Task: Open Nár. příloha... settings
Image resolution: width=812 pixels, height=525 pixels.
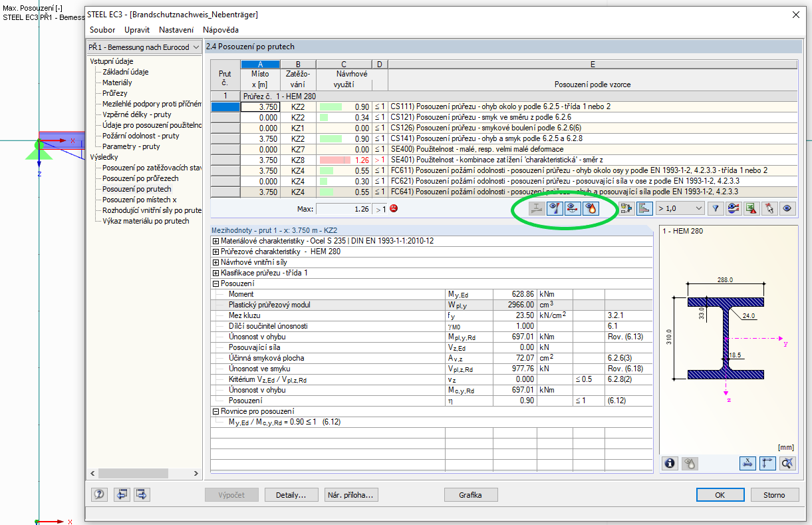Action: point(351,495)
